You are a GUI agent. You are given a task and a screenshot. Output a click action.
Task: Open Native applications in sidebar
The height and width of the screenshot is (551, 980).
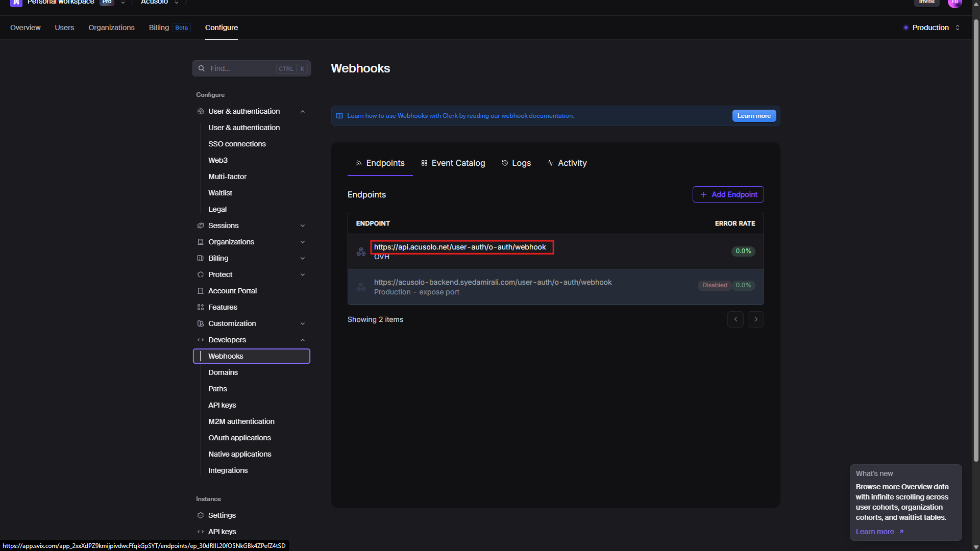[x=240, y=454]
